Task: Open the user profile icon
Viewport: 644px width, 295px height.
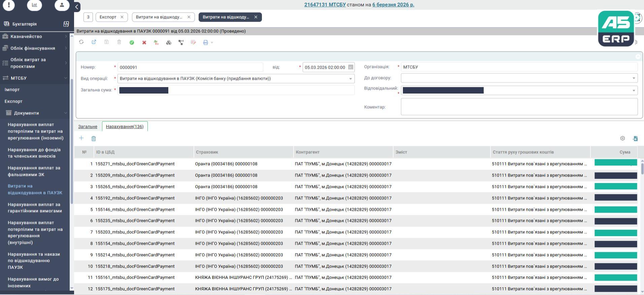Action: pyautogui.click(x=62, y=5)
